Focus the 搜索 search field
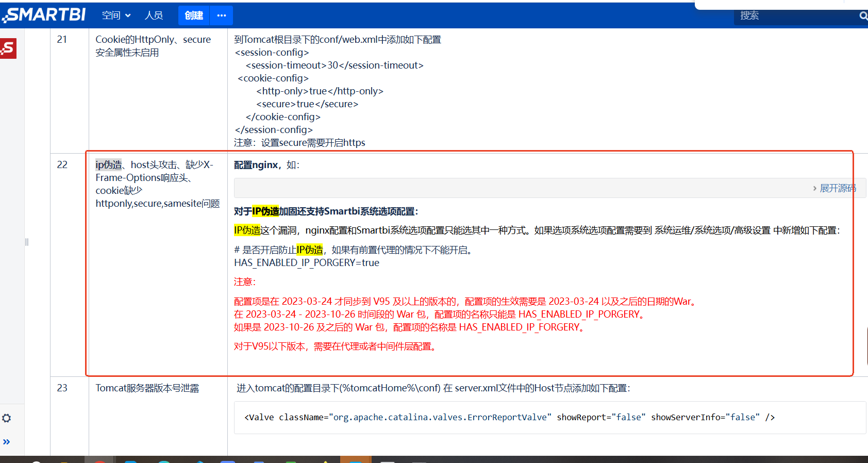 point(795,16)
